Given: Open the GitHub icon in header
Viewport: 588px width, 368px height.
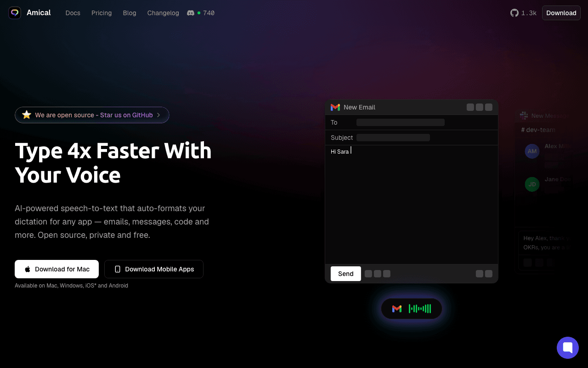Looking at the screenshot, I should (514, 13).
